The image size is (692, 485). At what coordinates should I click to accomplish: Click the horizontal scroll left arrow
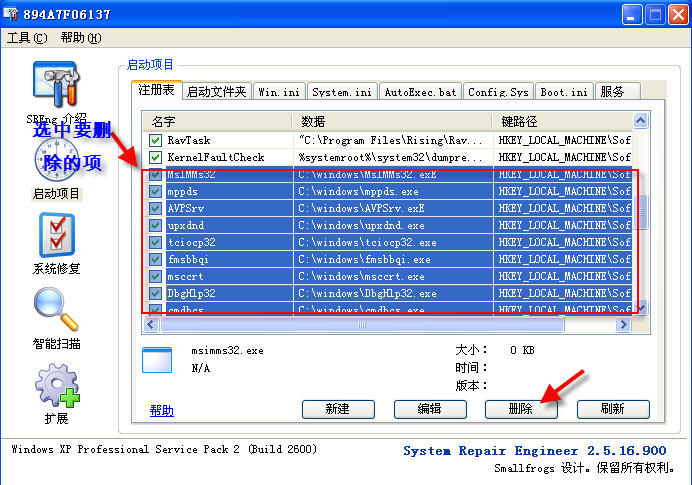pos(150,324)
